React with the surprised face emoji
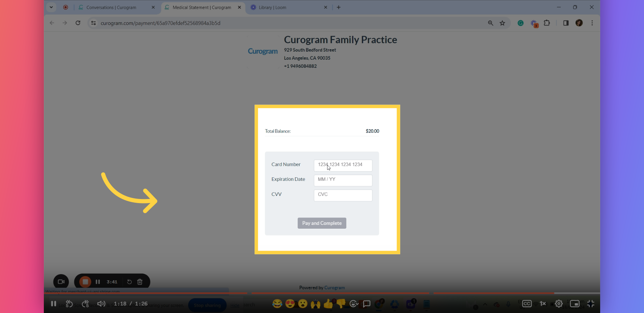 pos(303,304)
